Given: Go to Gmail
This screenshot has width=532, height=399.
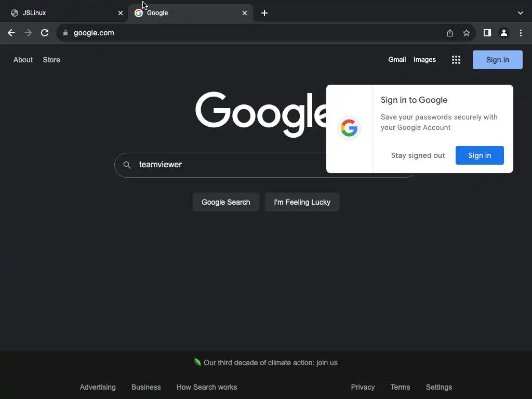Looking at the screenshot, I should (397, 59).
